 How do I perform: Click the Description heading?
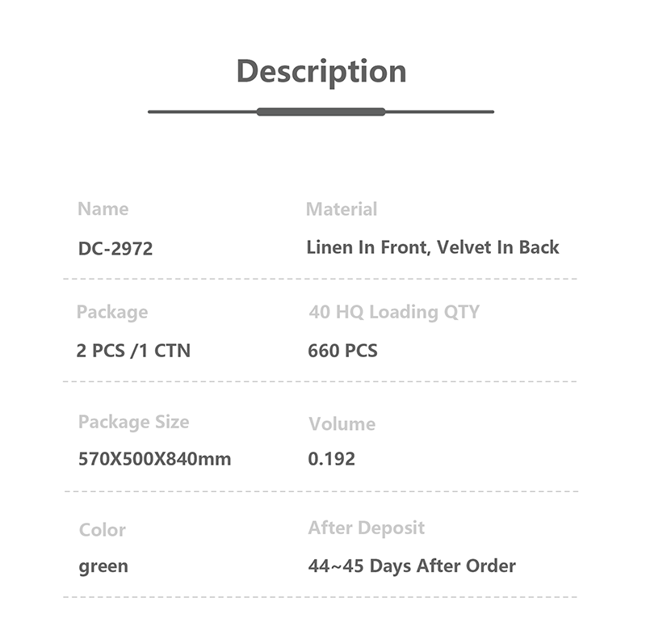[x=321, y=72]
